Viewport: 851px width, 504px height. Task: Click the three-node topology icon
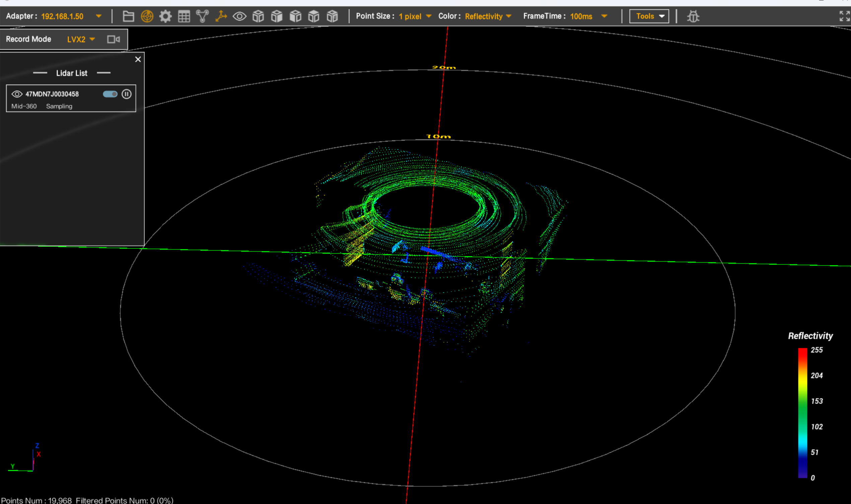pos(203,16)
